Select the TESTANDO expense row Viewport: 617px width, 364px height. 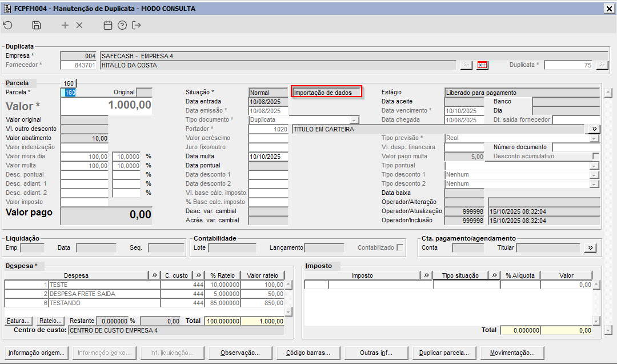(144, 303)
